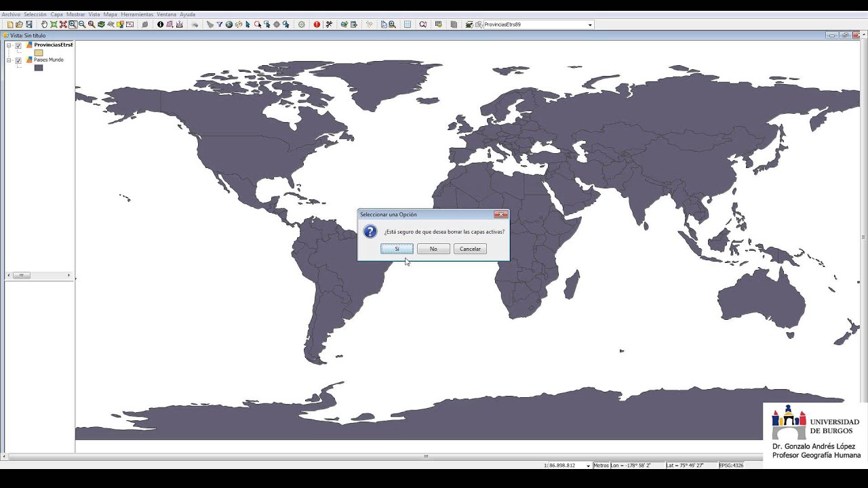Click the layer panel scrollbar left arrow

(x=9, y=275)
